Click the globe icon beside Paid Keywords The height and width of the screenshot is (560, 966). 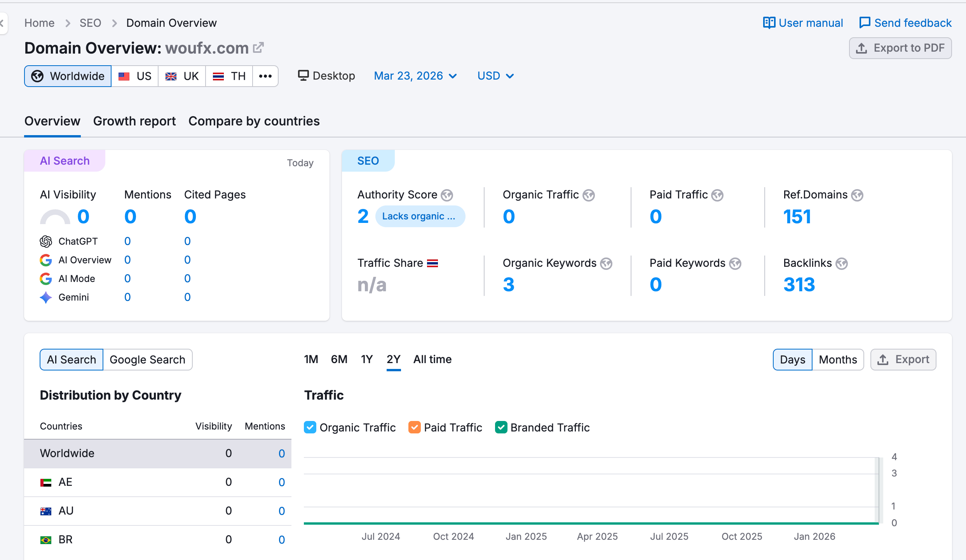[735, 263]
